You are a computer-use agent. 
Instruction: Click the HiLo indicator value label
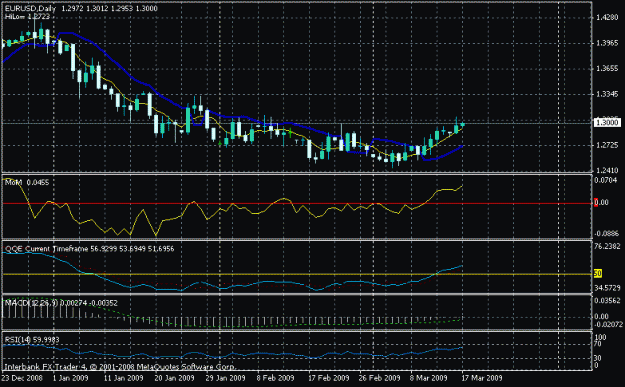point(28,16)
